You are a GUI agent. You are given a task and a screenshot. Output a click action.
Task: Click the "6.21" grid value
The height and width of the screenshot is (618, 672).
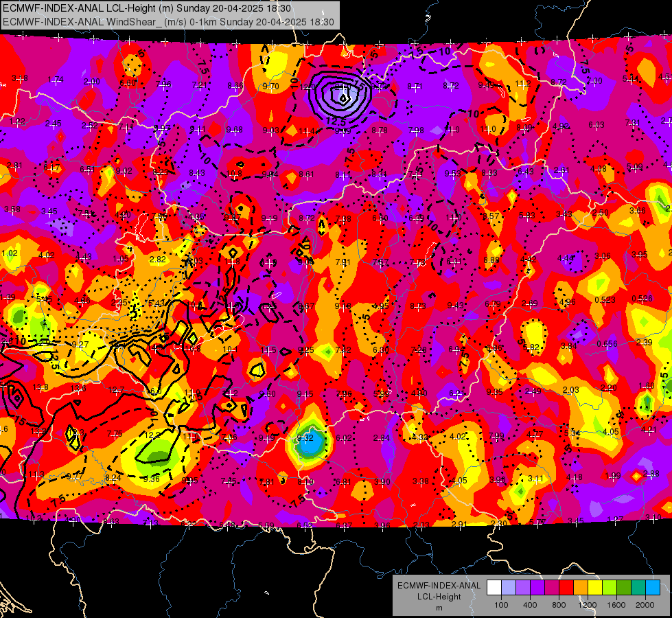(457, 393)
